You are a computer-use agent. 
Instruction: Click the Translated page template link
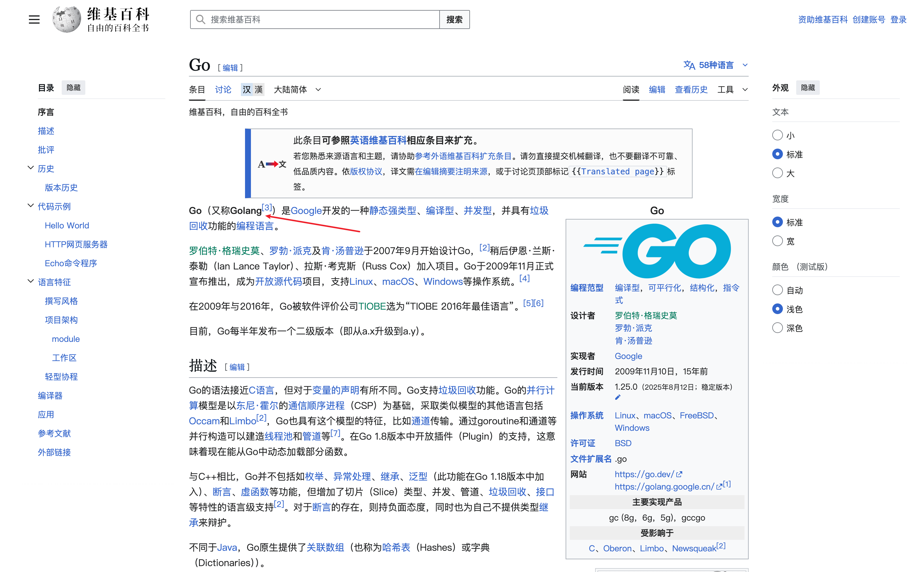618,171
